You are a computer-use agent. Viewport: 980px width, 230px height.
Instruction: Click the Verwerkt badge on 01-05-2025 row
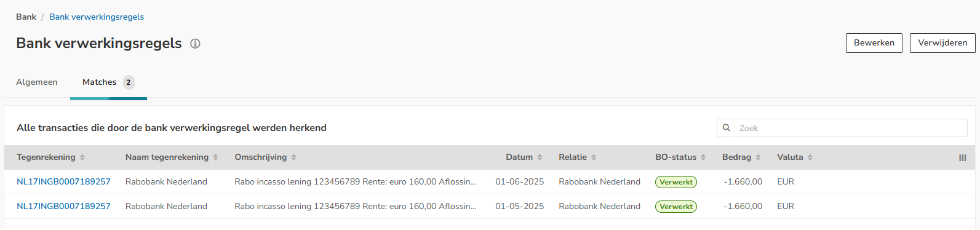[676, 207]
